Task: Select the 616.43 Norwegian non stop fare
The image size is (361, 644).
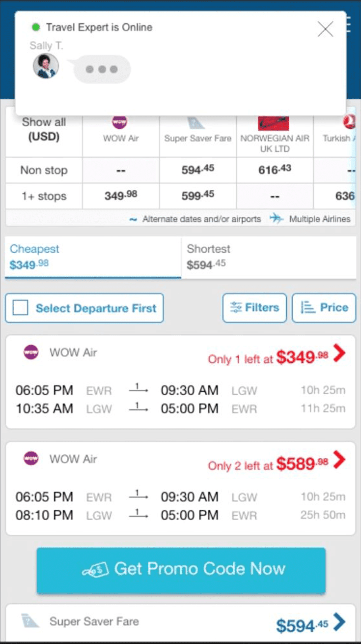Action: (x=275, y=170)
